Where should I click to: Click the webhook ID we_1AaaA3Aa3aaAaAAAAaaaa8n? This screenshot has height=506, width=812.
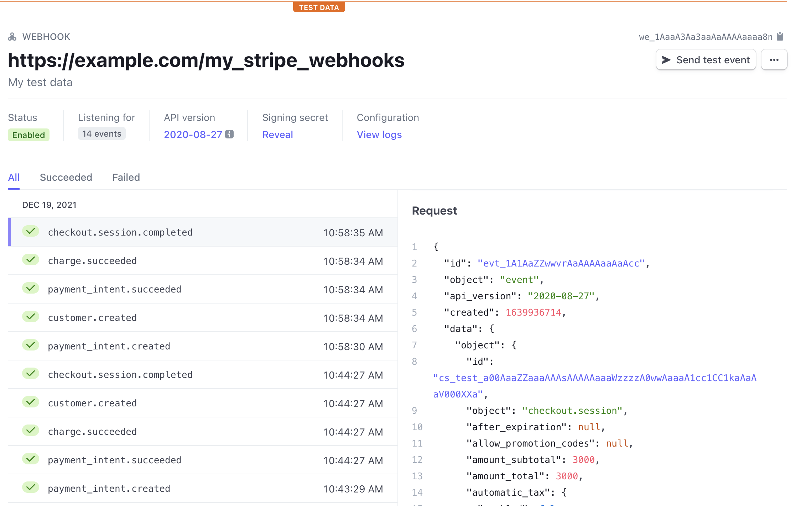[706, 37]
